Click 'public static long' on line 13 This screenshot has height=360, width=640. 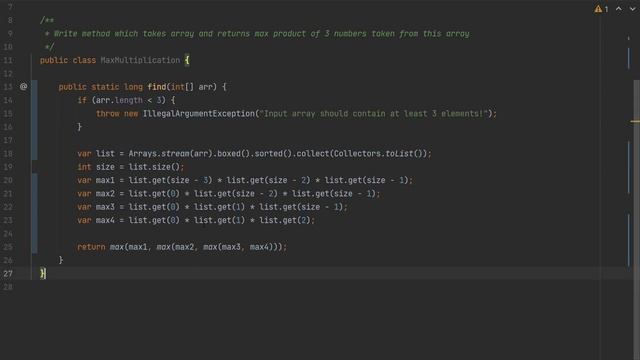(x=100, y=87)
